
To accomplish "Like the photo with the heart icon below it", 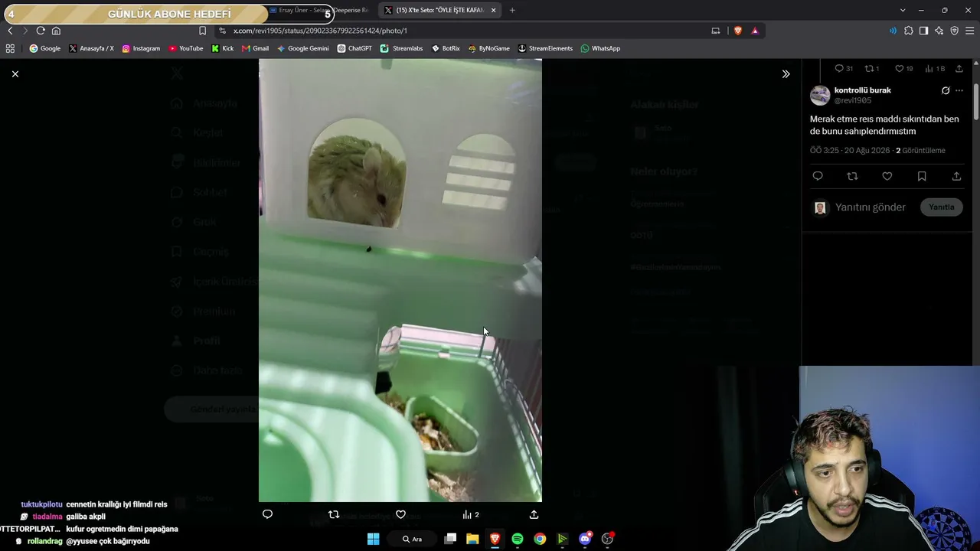I will [x=400, y=514].
